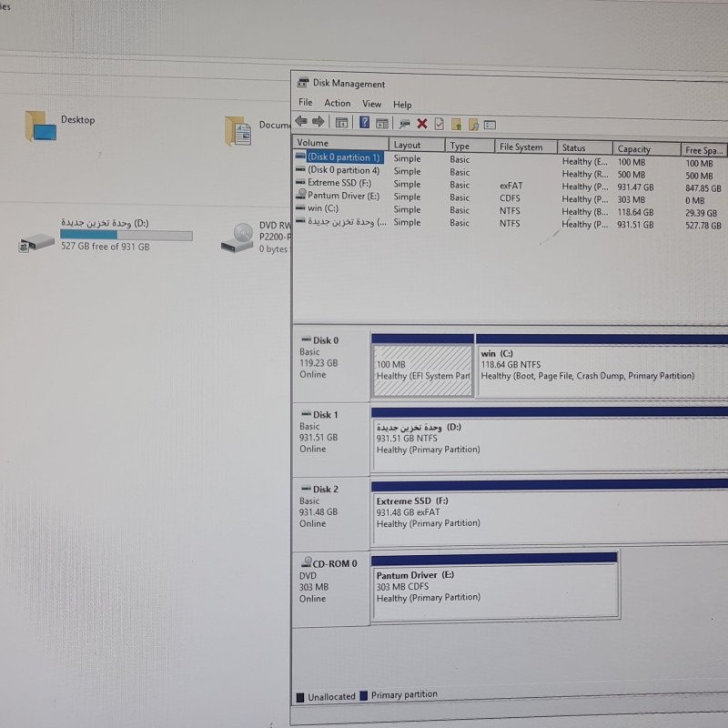
Task: Click the settings list icon at toolbar end
Action: [x=490, y=125]
